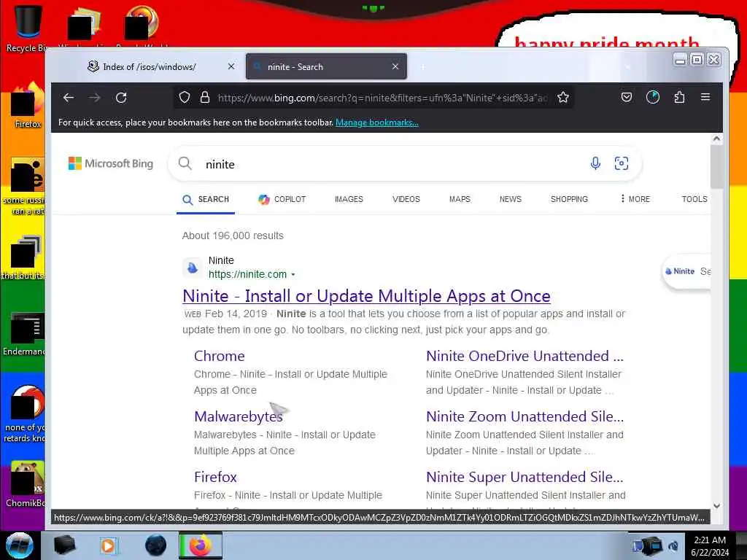Save page to Pocket

(x=627, y=98)
